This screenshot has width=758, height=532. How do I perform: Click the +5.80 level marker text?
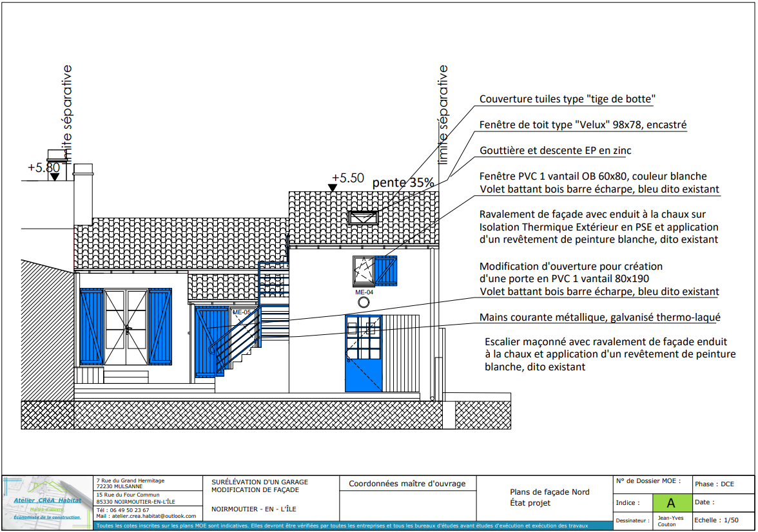(x=44, y=167)
